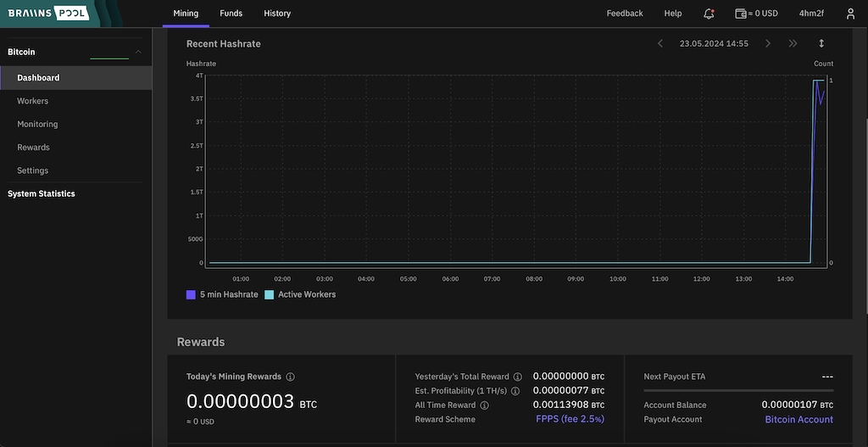Open the Bitcoin Account payout link
Image resolution: width=868 pixels, height=447 pixels.
point(798,419)
